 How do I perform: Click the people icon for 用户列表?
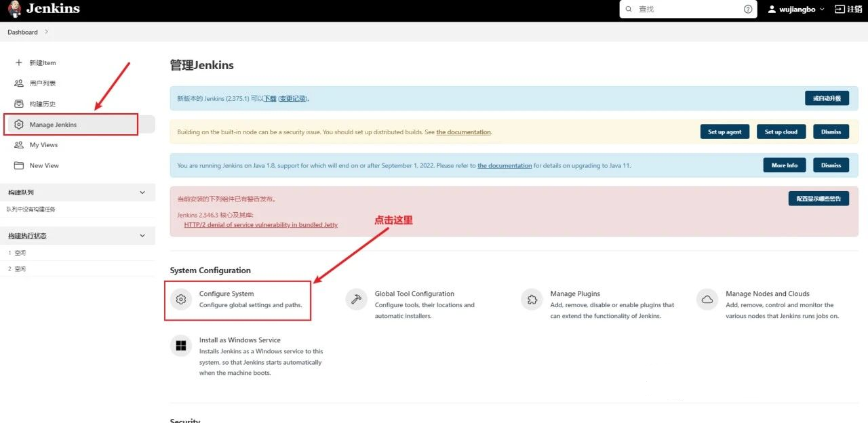[x=18, y=83]
